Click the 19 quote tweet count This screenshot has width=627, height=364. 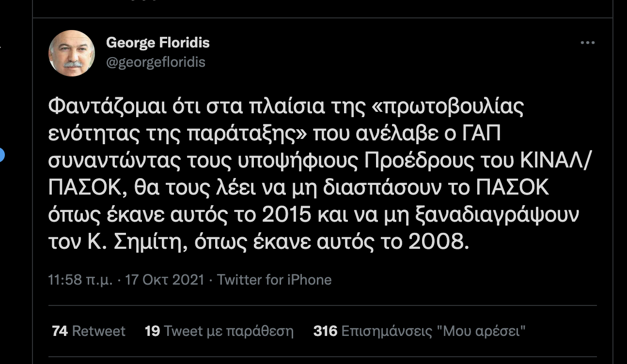coord(152,331)
